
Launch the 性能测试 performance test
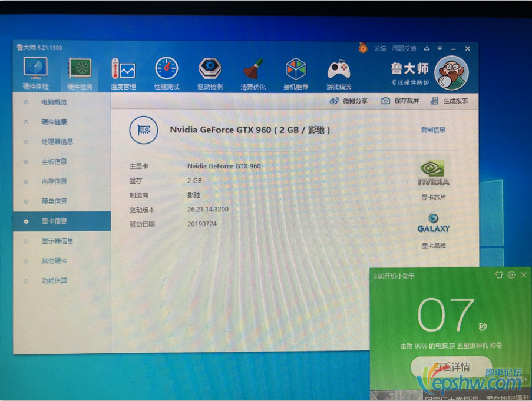(167, 73)
